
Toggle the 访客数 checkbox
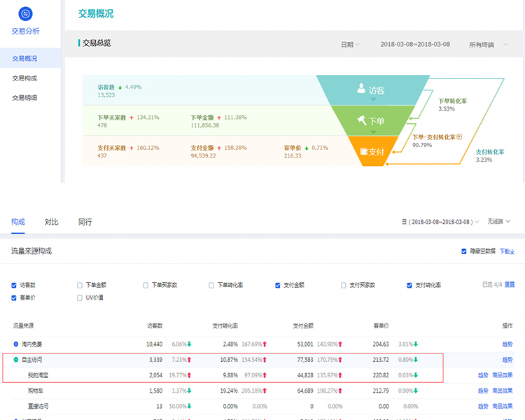[14, 286]
